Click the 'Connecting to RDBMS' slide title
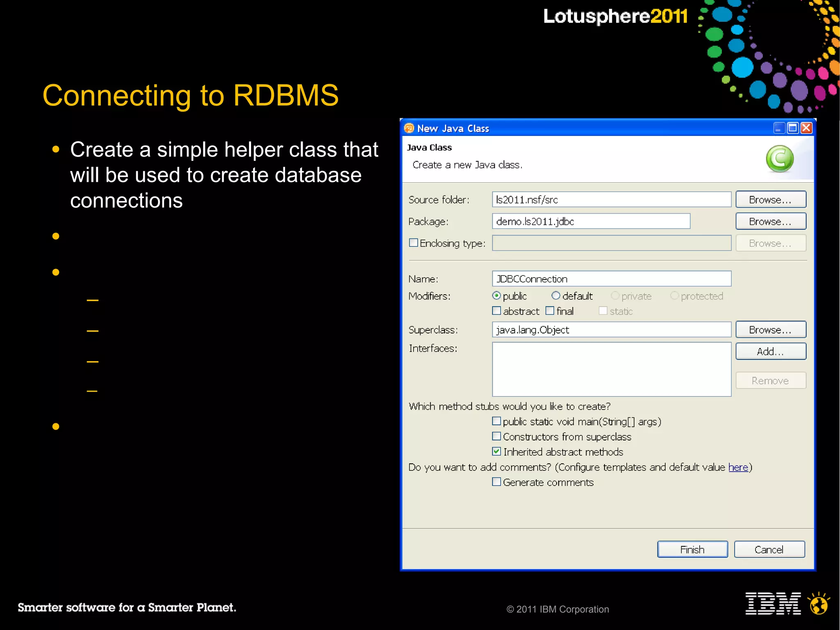840x630 pixels. [191, 96]
